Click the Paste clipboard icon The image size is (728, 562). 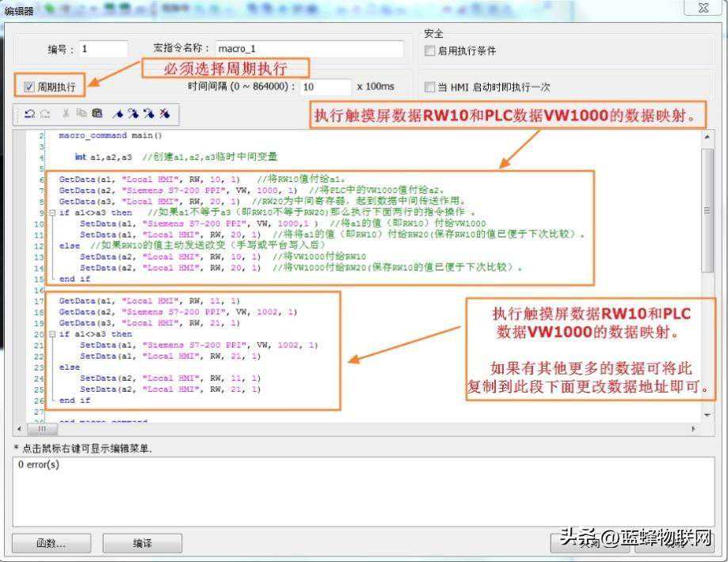97,114
